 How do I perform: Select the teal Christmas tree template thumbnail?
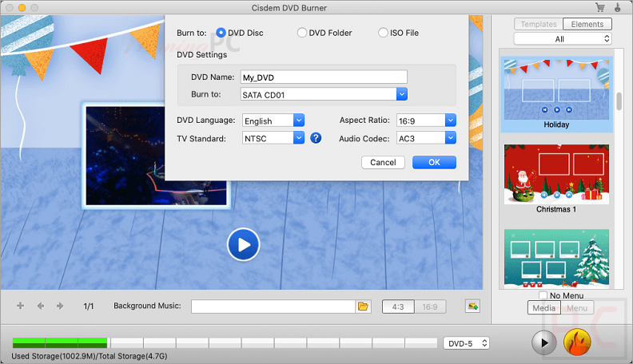point(556,259)
